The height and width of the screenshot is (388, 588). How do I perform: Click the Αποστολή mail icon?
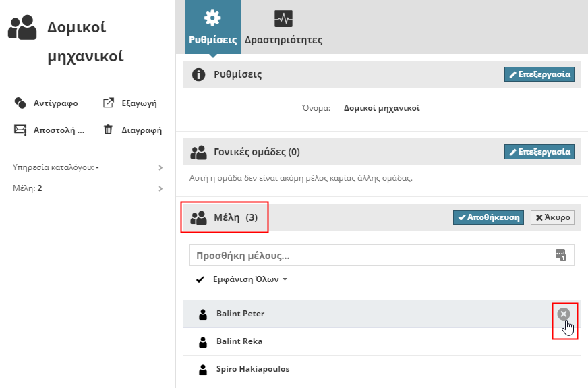click(20, 130)
